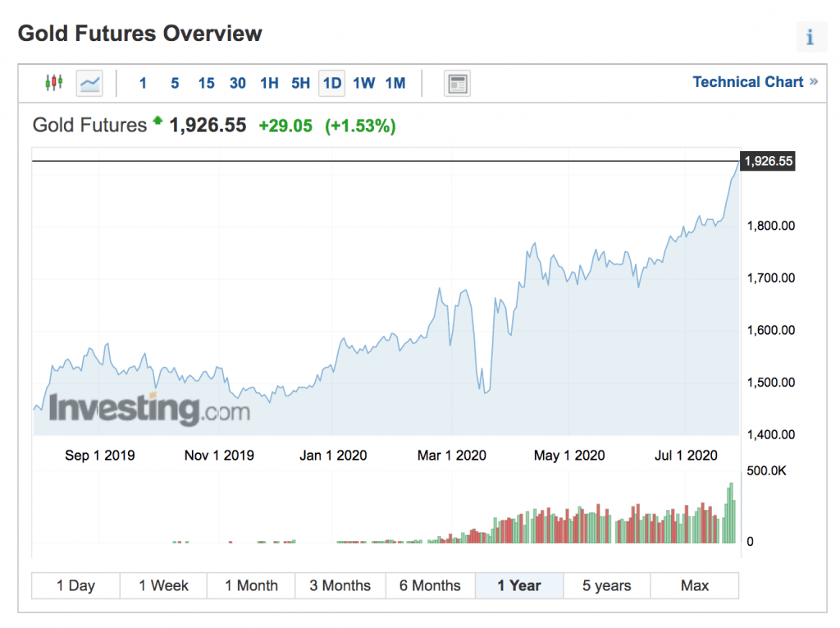
Task: Show the 1 Month time range
Action: pyautogui.click(x=251, y=585)
